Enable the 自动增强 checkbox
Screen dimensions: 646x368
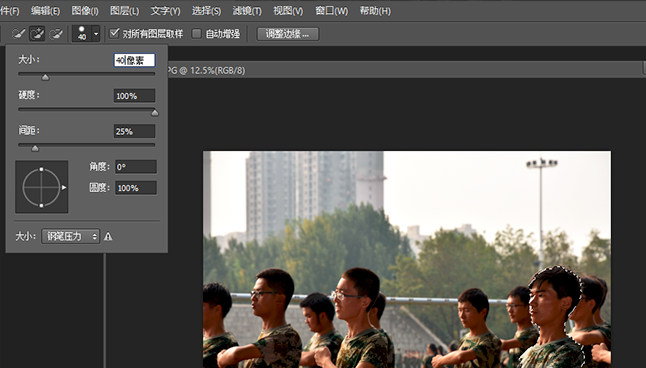click(x=197, y=33)
